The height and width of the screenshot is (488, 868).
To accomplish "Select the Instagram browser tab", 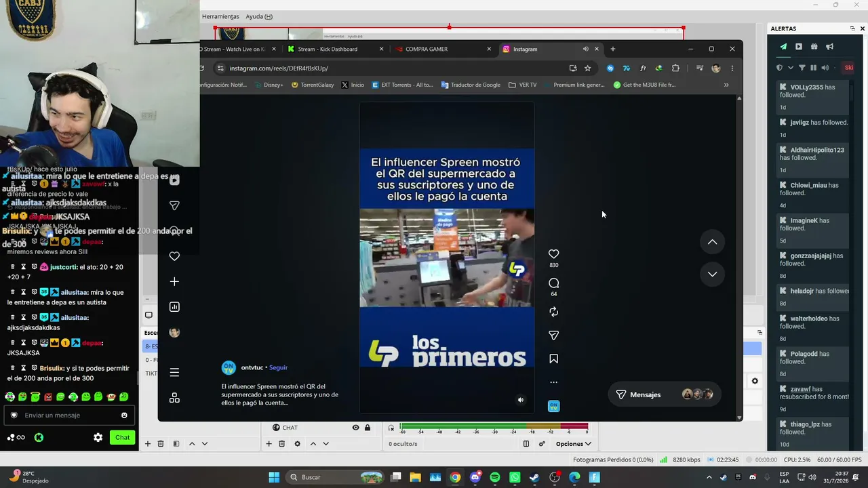I will (551, 49).
